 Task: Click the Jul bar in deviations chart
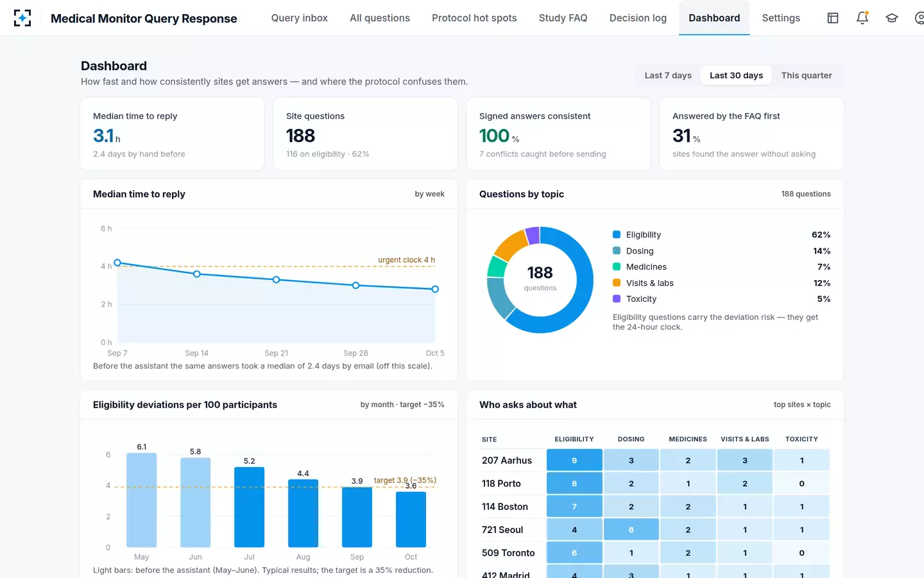pyautogui.click(x=250, y=507)
